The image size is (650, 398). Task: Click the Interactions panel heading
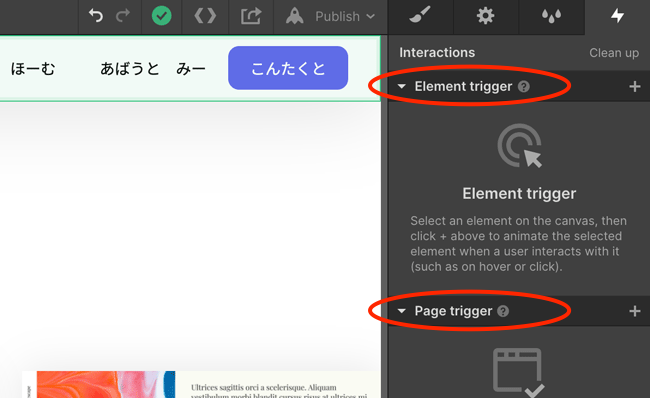[437, 53]
